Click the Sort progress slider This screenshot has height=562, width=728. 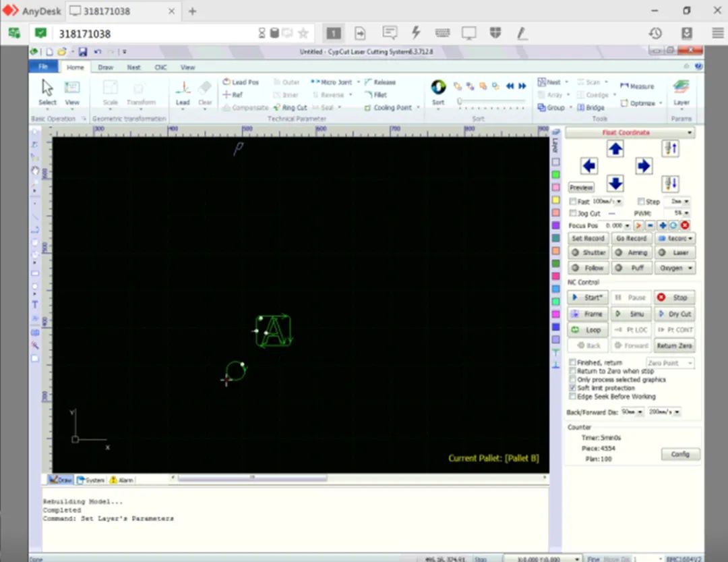[x=491, y=101]
